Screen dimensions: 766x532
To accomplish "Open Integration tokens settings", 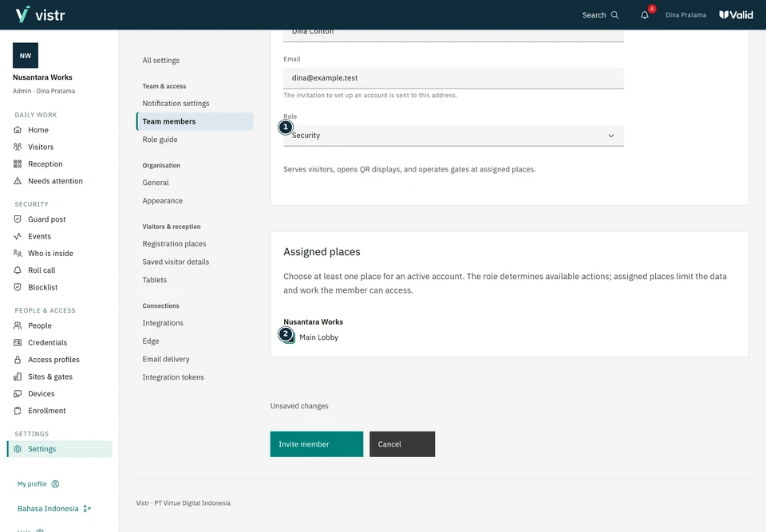I will (173, 377).
